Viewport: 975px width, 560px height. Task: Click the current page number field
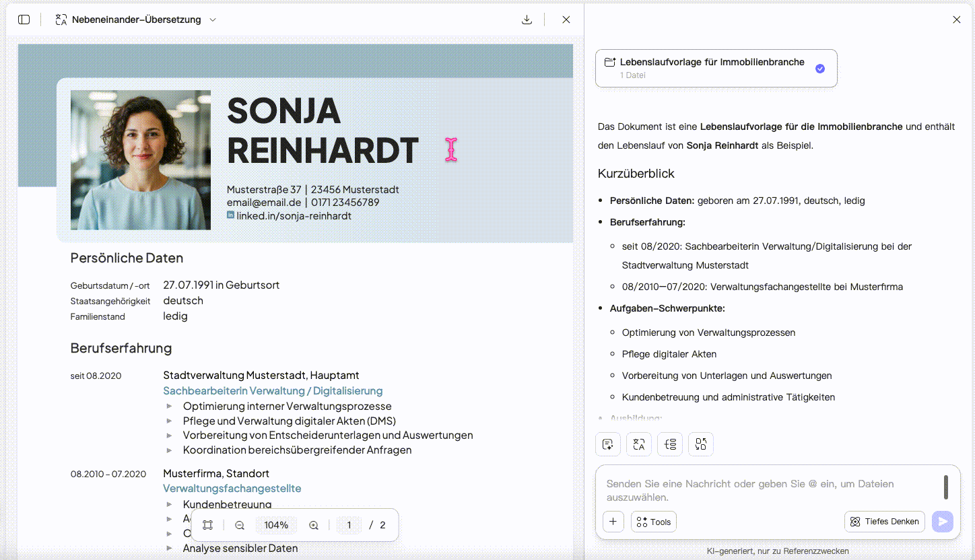[349, 525]
